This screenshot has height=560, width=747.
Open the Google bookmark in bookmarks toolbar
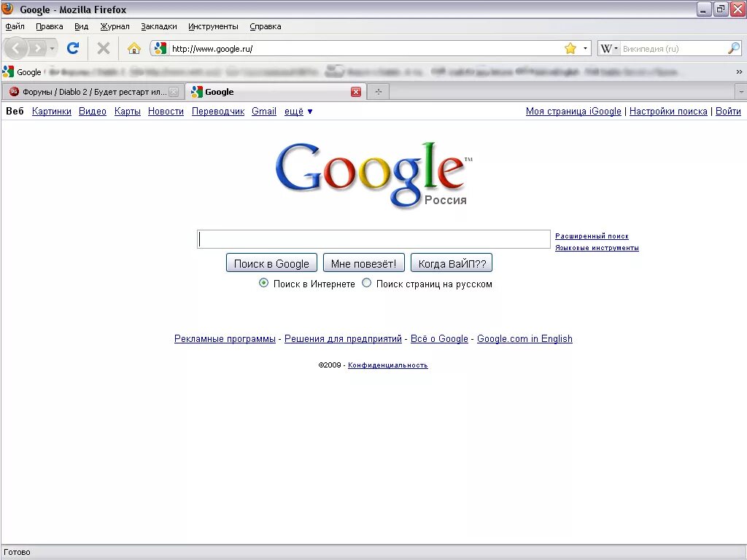(x=23, y=72)
